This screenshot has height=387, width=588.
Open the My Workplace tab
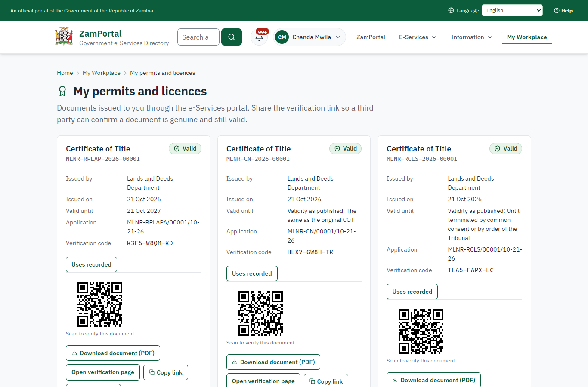(527, 37)
